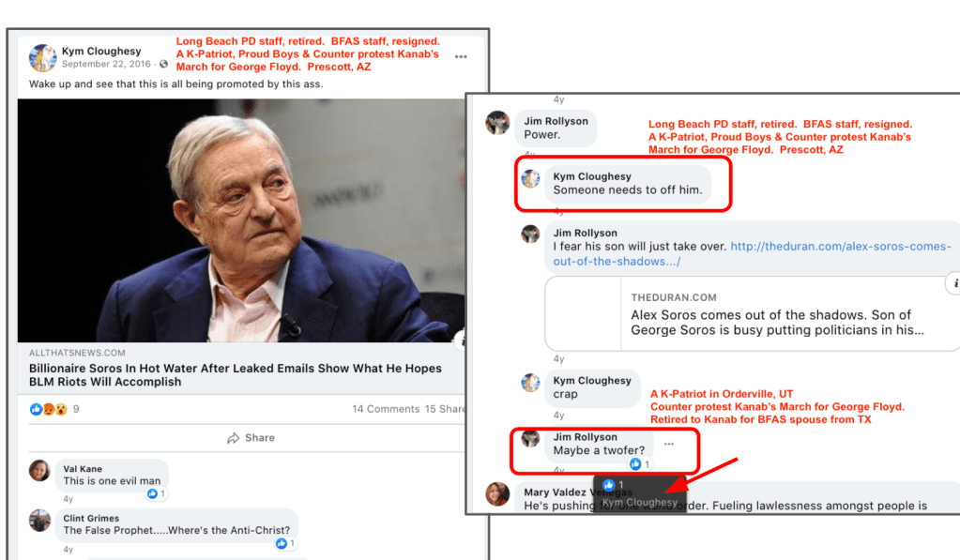Open the article's photo thumbnail
The height and width of the screenshot is (560, 960).
click(x=241, y=220)
